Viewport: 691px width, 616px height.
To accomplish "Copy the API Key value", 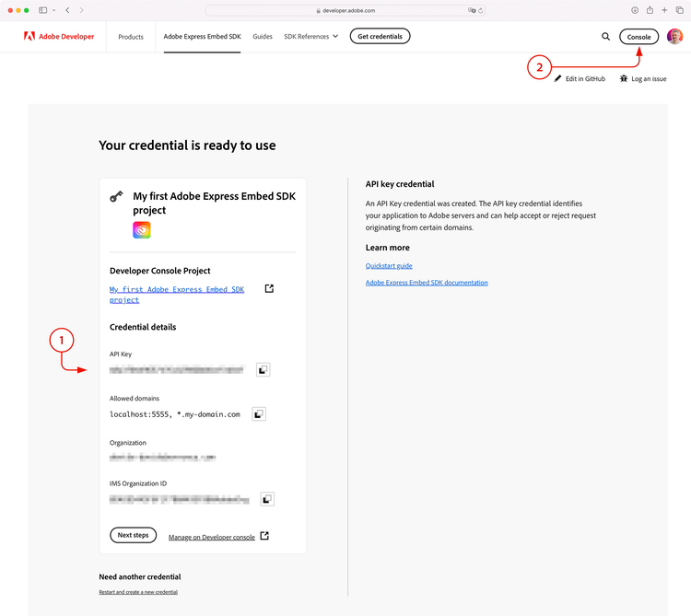I will (264, 369).
